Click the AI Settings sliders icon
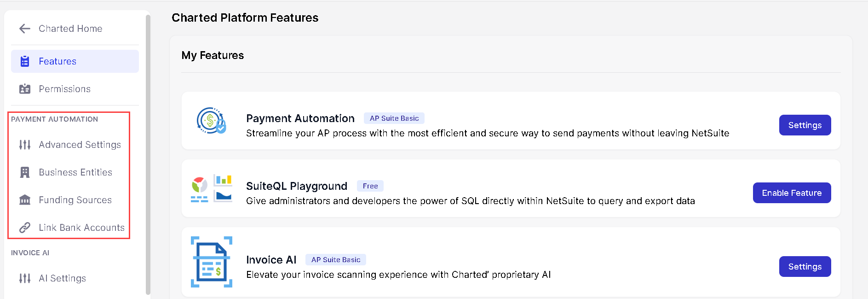This screenshot has height=299, width=868. (x=25, y=278)
